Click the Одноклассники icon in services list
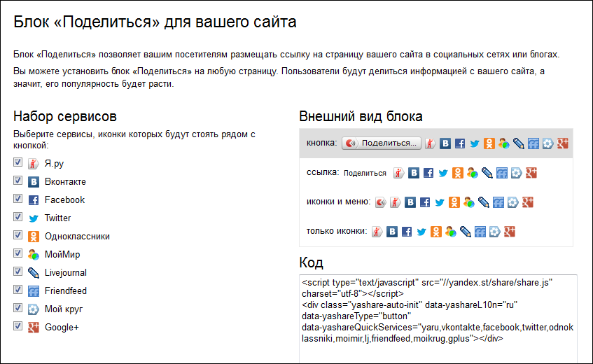The image size is (593, 364). (x=34, y=236)
